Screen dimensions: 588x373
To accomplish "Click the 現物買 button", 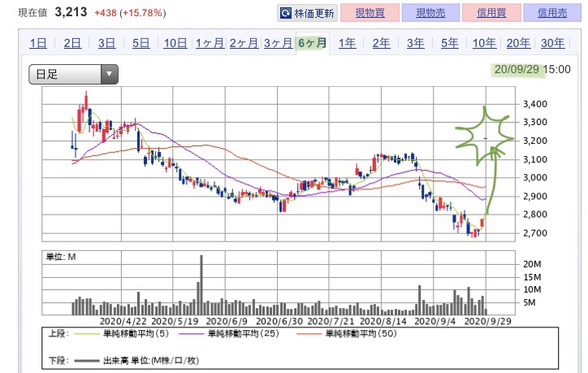I will (x=370, y=13).
